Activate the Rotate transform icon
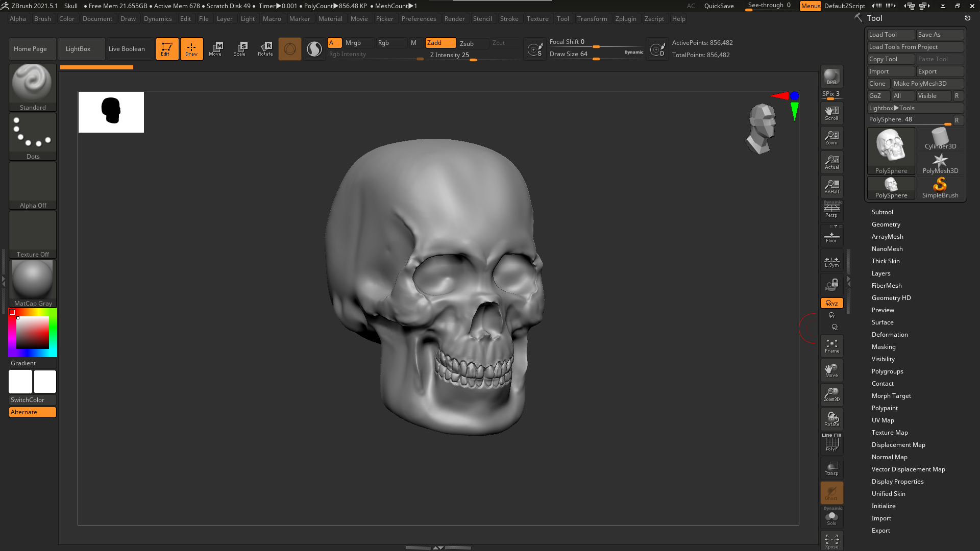The height and width of the screenshot is (551, 980). [x=265, y=49]
